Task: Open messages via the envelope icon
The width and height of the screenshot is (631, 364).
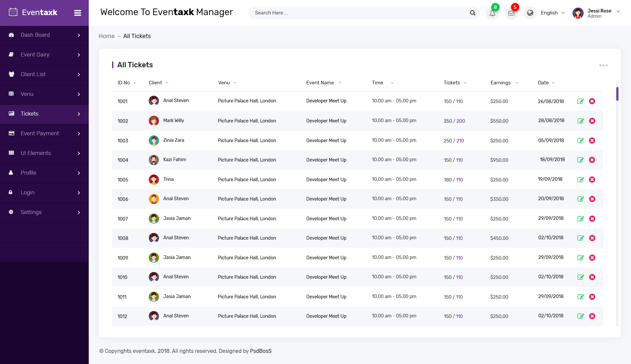Action: 511,13
